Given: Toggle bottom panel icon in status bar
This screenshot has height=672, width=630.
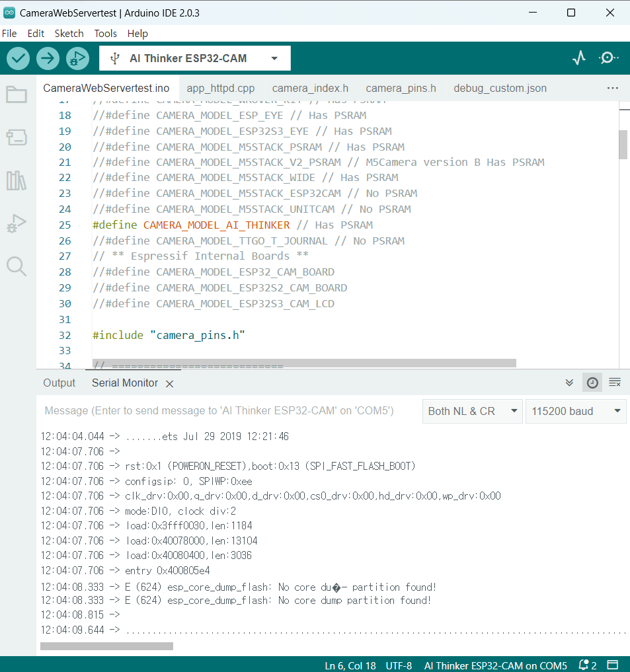Looking at the screenshot, I should (613, 665).
